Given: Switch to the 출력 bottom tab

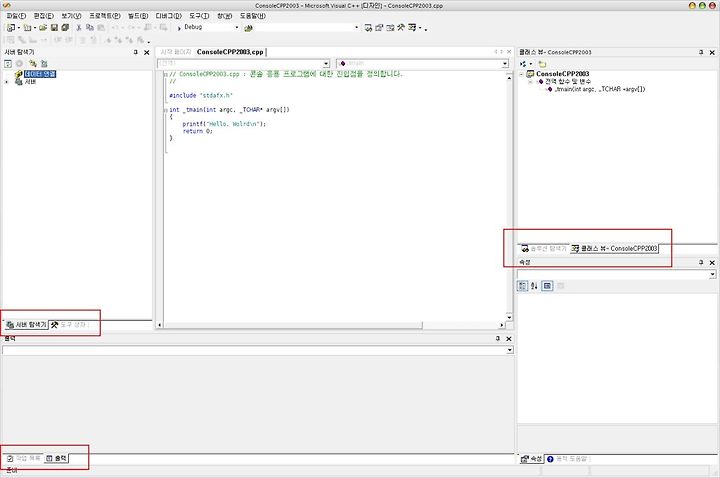Looking at the screenshot, I should [56, 458].
